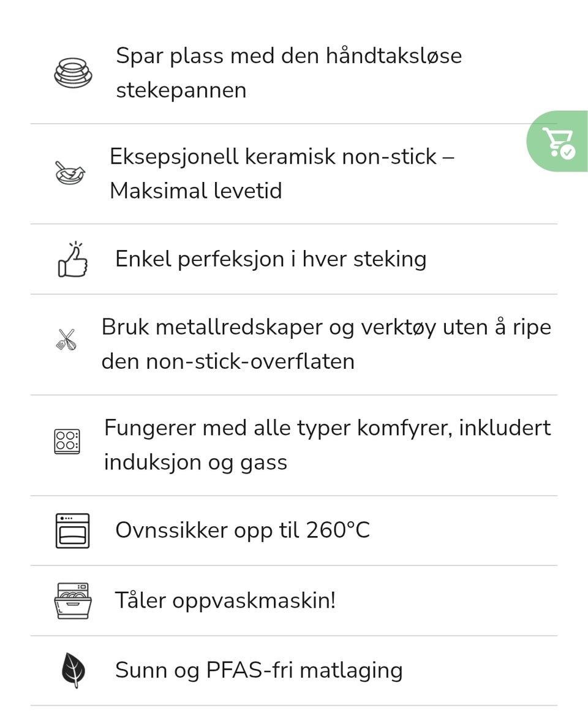Image resolution: width=588 pixels, height=718 pixels.
Task: Click 'induksjon og gass' text line
Action: tap(195, 463)
